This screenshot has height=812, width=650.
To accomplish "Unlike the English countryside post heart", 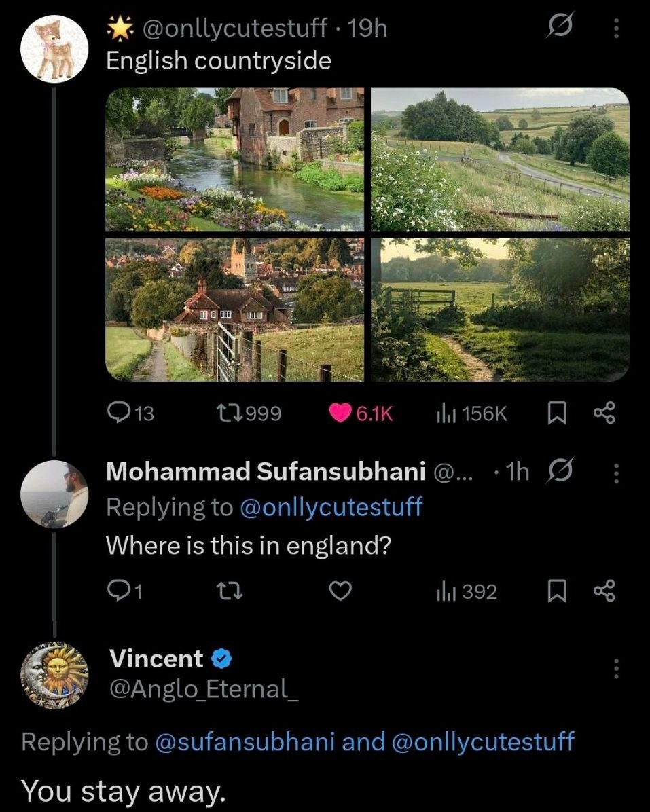I will pyautogui.click(x=340, y=413).
